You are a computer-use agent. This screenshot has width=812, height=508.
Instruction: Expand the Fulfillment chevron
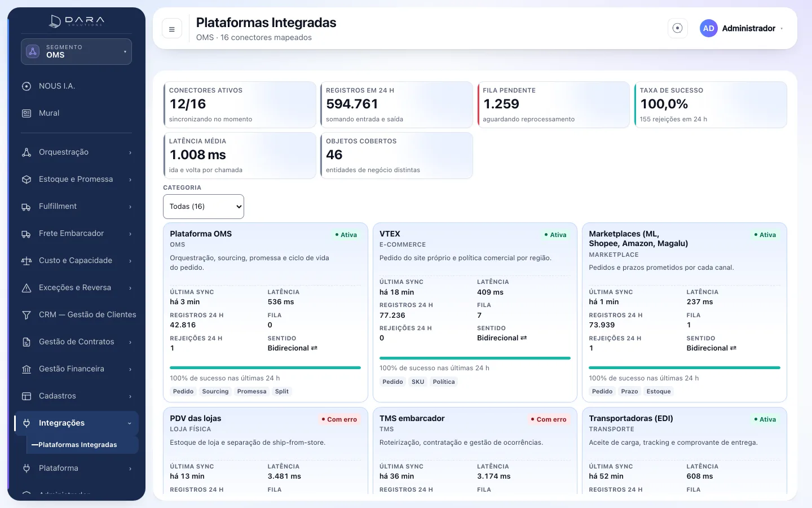coord(130,207)
